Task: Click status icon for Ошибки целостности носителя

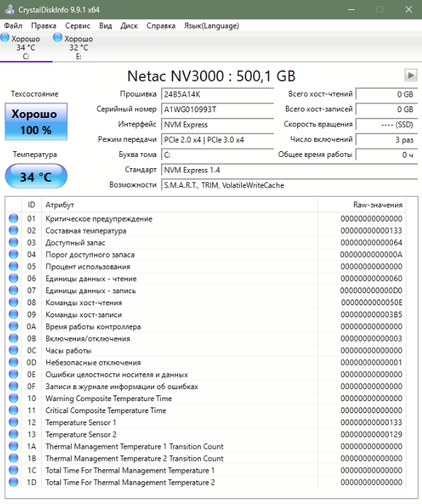Action: (13, 374)
